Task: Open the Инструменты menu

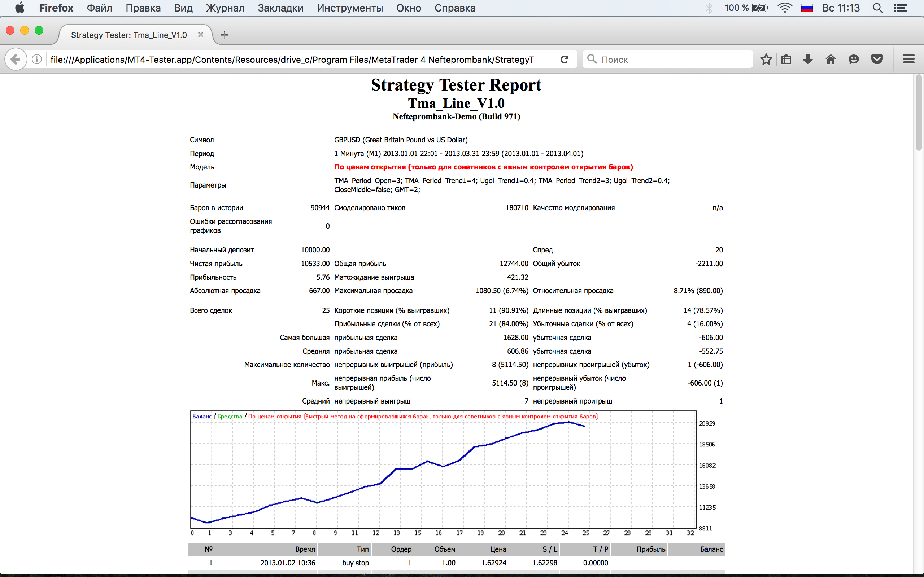Action: [350, 8]
